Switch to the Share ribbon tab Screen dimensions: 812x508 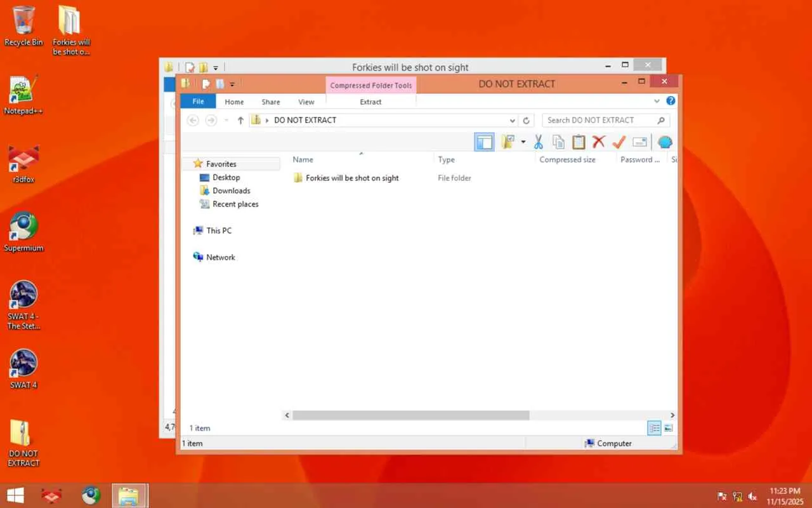pyautogui.click(x=271, y=102)
